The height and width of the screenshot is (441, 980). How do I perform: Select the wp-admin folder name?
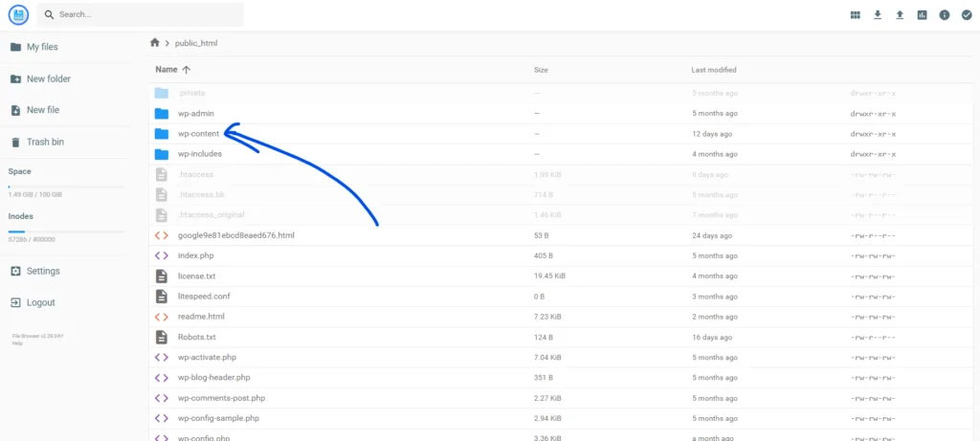click(x=197, y=114)
